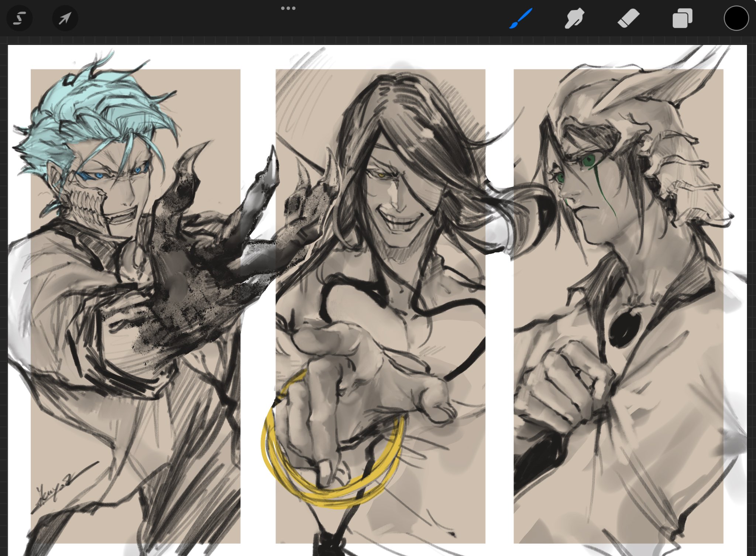The image size is (756, 556).
Task: Select the Smudge tool
Action: pyautogui.click(x=574, y=18)
